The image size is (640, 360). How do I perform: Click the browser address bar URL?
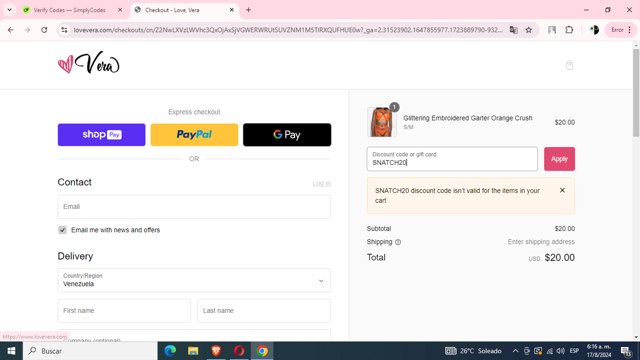click(x=288, y=30)
